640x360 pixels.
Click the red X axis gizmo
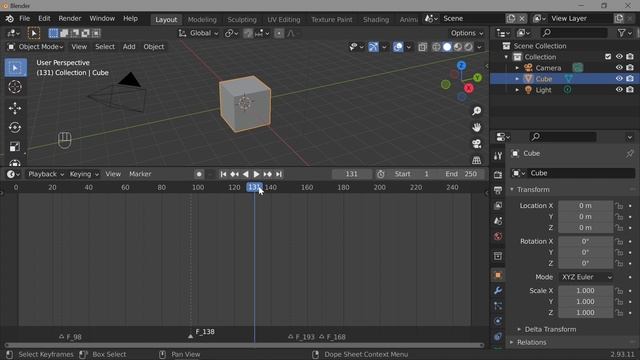tap(469, 88)
